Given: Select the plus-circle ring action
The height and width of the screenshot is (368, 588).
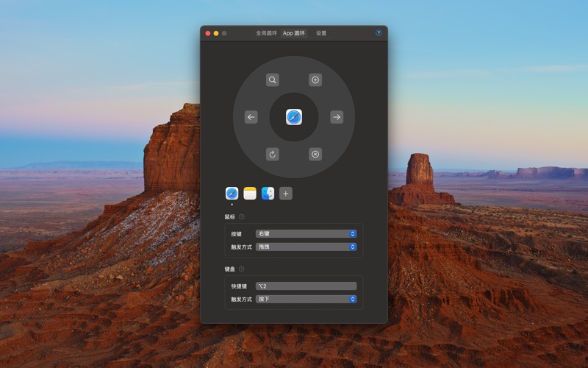Looking at the screenshot, I should point(315,80).
